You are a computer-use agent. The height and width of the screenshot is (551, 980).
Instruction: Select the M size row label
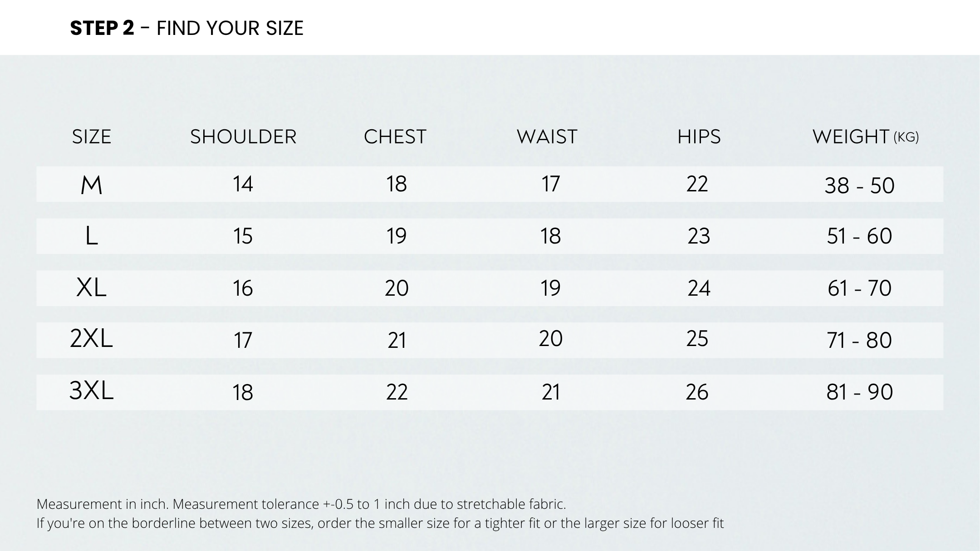click(x=92, y=185)
